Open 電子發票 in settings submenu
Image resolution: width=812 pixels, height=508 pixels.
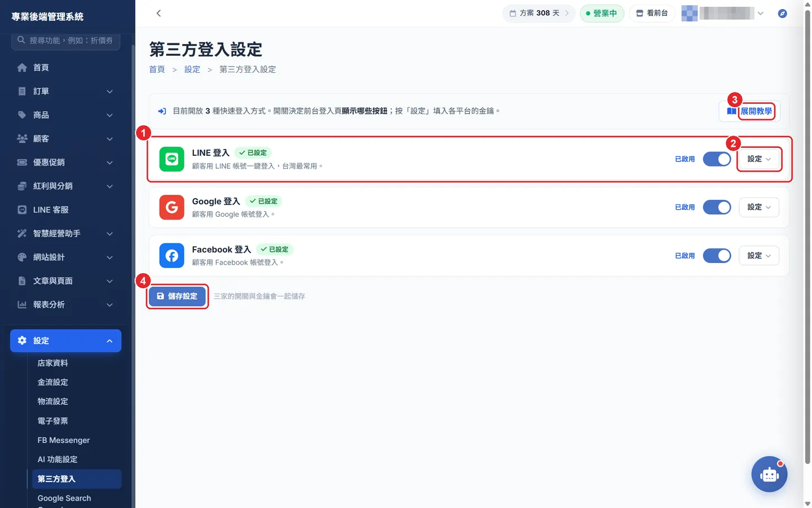tap(52, 421)
